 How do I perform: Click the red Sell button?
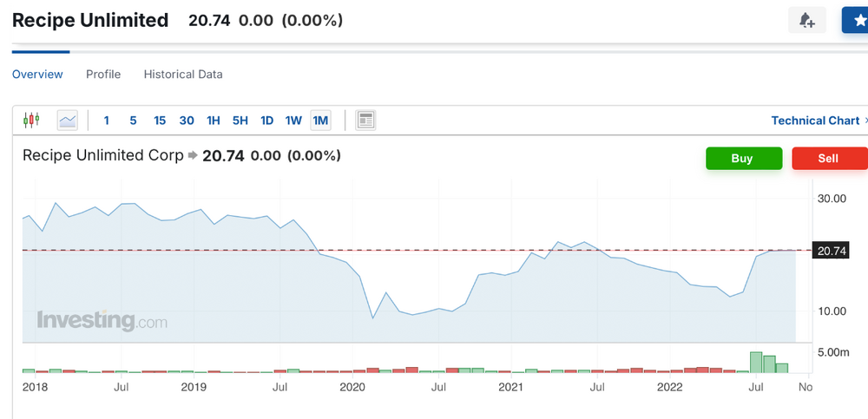[x=829, y=158]
